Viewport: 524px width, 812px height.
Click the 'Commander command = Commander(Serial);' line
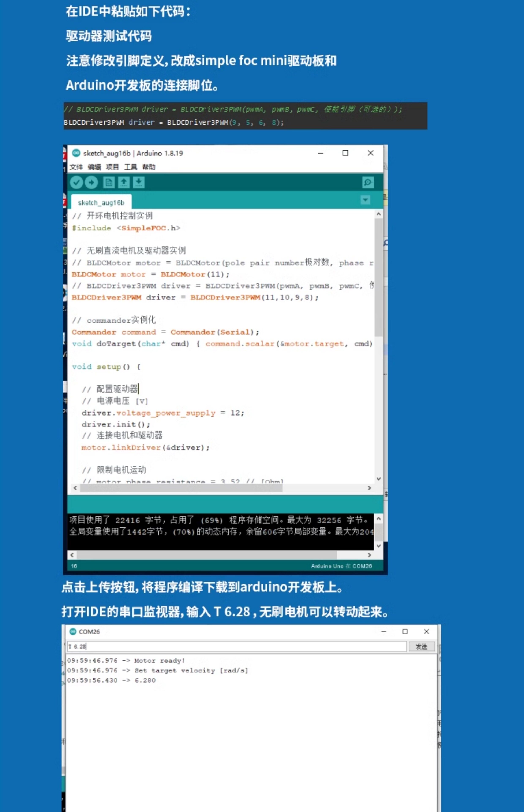tap(165, 332)
